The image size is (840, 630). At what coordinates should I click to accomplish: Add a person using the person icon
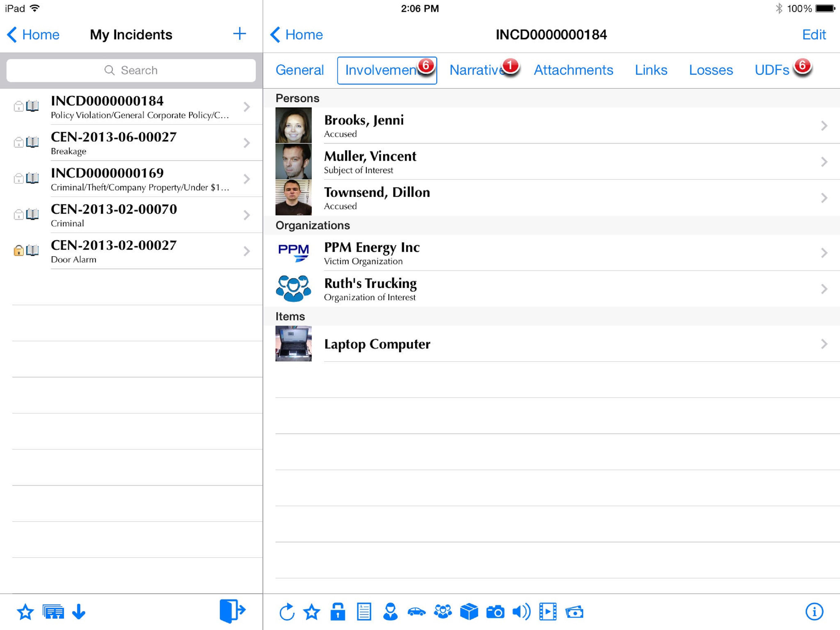390,612
